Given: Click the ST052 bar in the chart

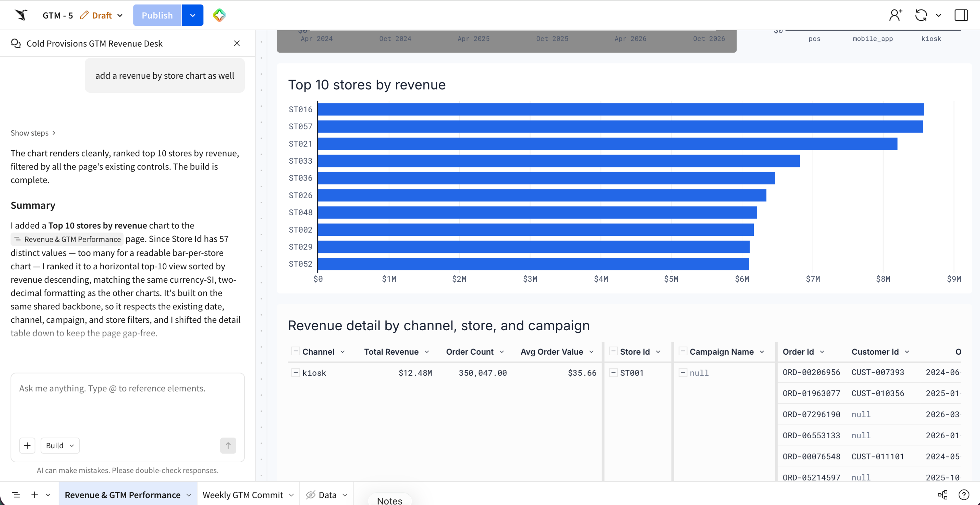Looking at the screenshot, I should click(533, 264).
